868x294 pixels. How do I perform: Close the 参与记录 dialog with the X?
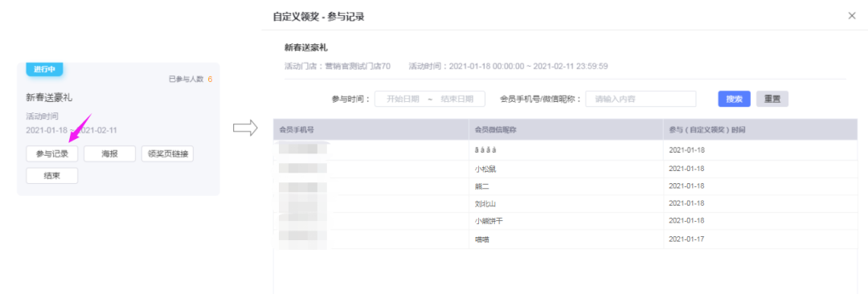[852, 16]
